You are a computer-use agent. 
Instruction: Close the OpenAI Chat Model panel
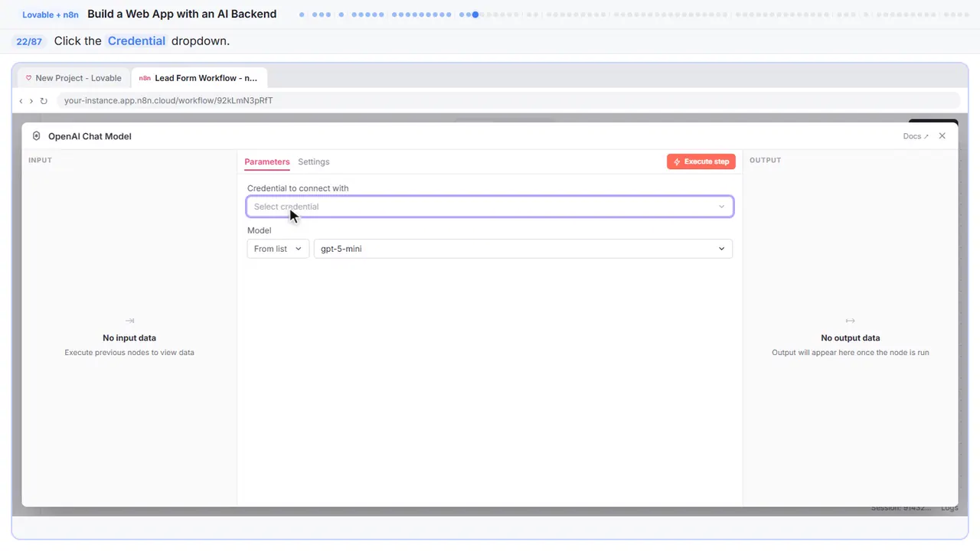pyautogui.click(x=942, y=136)
